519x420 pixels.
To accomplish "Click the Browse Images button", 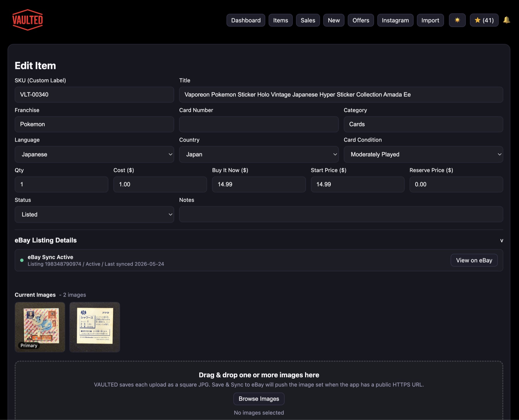I will [x=259, y=399].
